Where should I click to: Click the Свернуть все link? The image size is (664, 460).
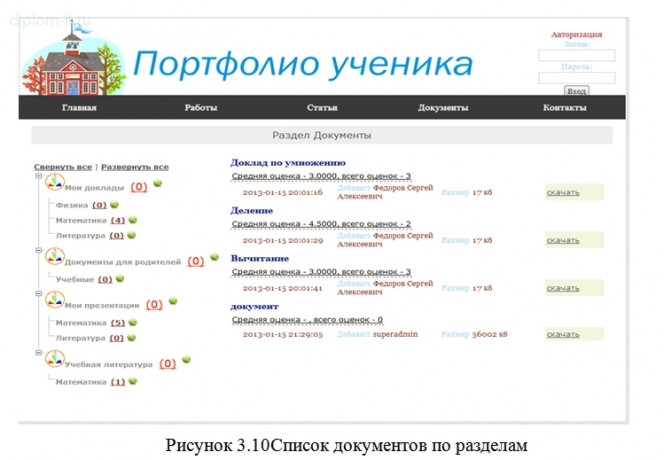[63, 167]
